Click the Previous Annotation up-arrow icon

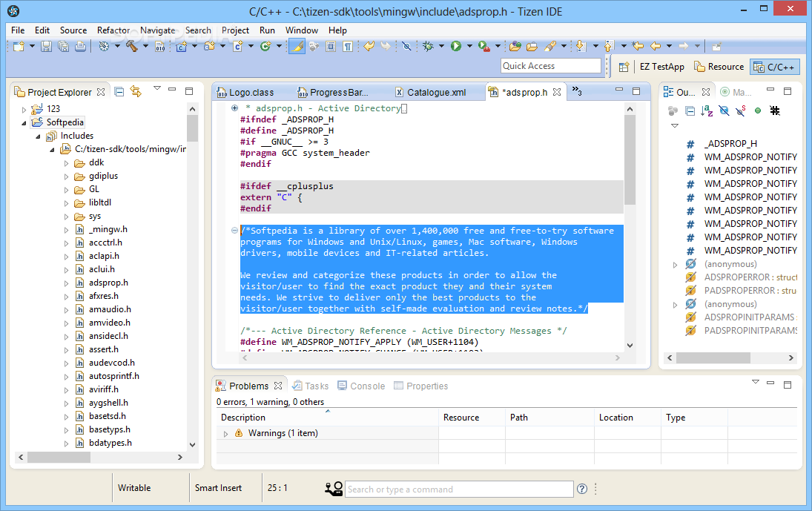[x=609, y=47]
